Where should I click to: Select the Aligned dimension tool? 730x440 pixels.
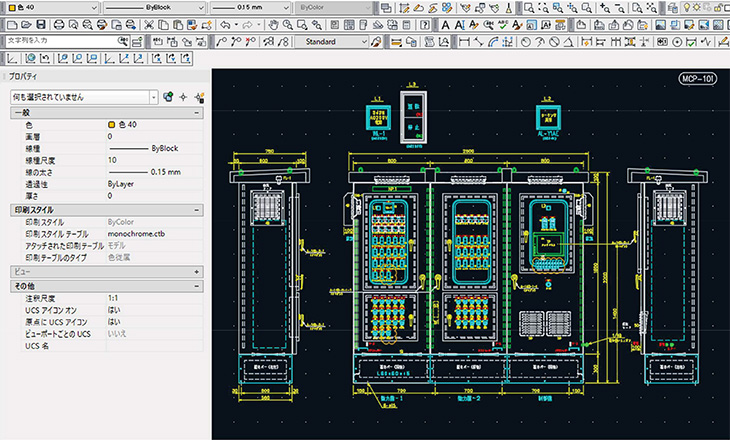point(478,42)
